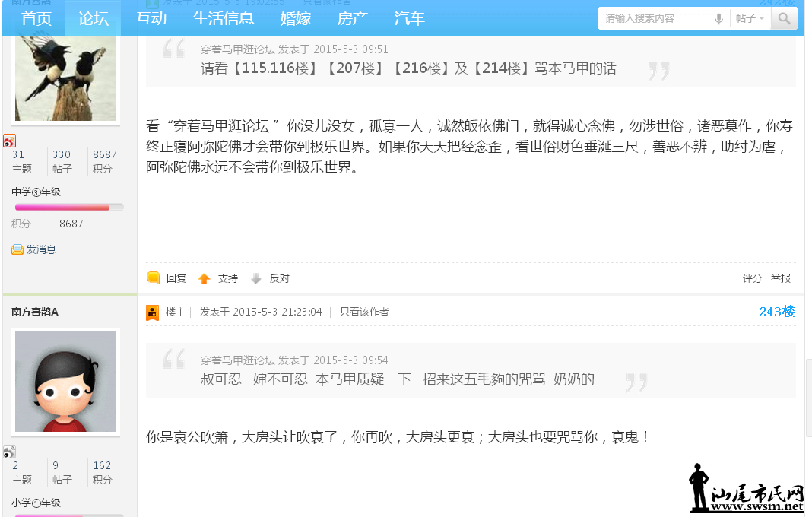The image size is (812, 517).
Task: Open quoted post from 2015-5-3 09:54
Action: pos(295,360)
